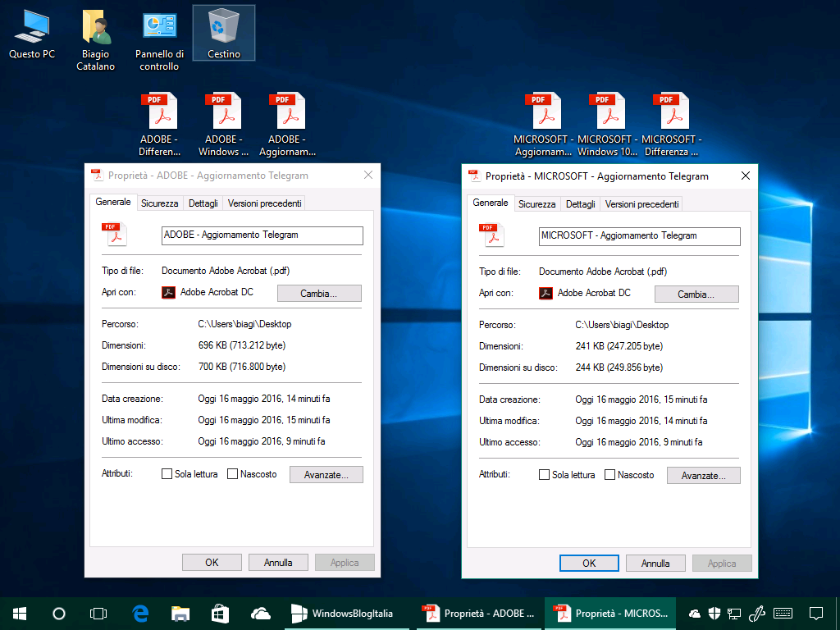Select the MICROSOFT - Aggiornam... PDF on desktop
Image resolution: width=840 pixels, height=630 pixels.
[543, 125]
